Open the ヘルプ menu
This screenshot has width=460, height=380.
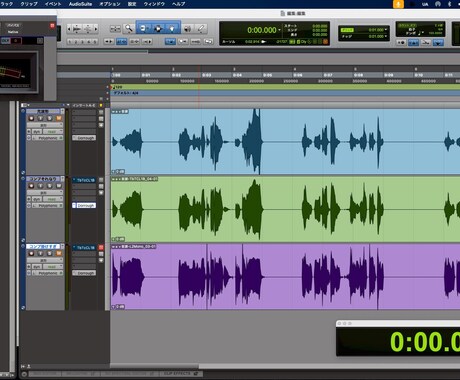pyautogui.click(x=179, y=4)
